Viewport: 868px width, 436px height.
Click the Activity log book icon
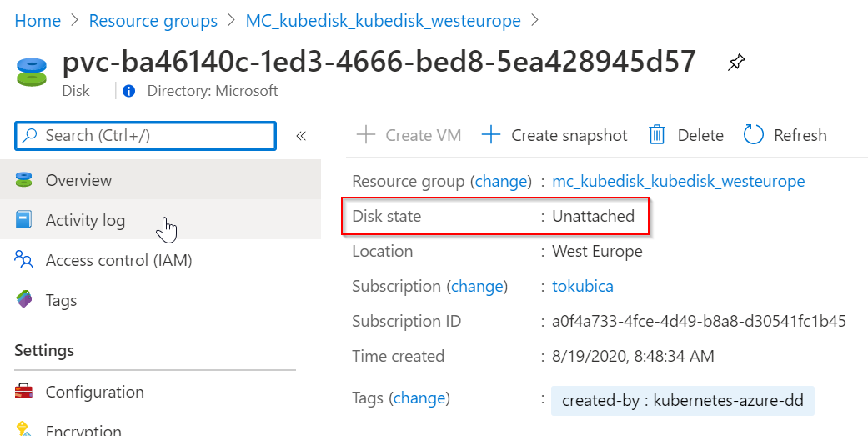[23, 220]
